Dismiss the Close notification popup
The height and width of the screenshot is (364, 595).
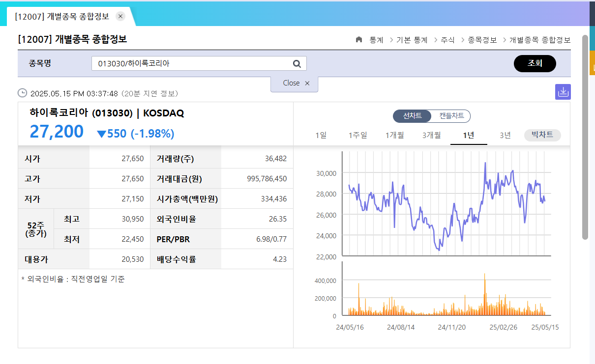tap(307, 84)
